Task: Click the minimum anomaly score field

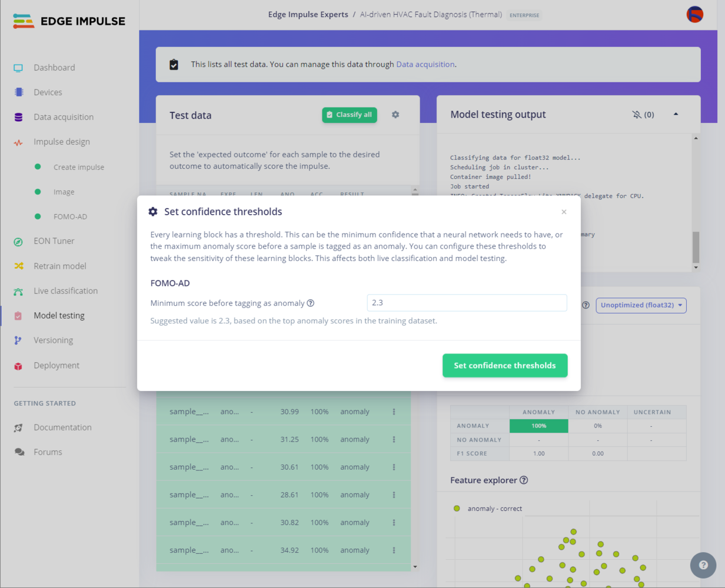Action: tap(467, 303)
